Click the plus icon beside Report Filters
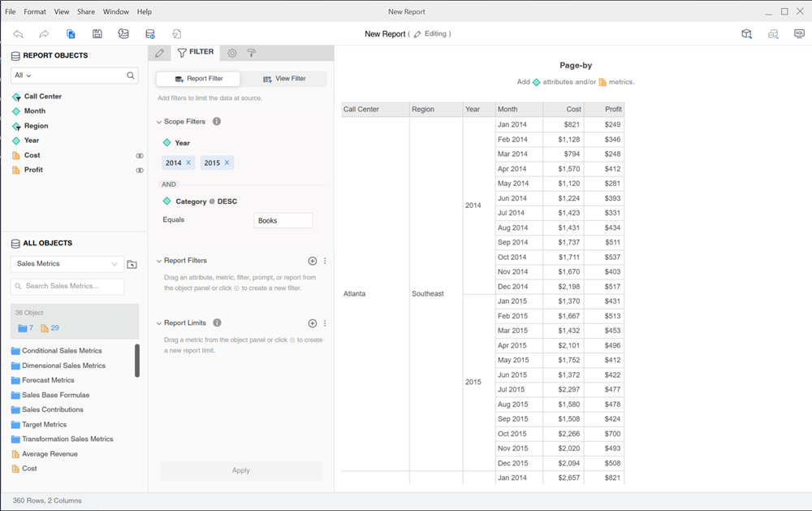 pyautogui.click(x=313, y=261)
